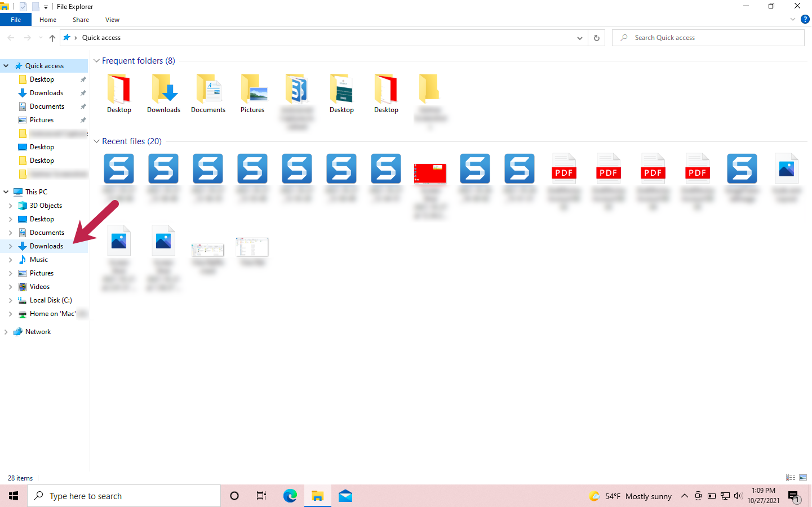Open the Windows Start menu
Viewport: 812px width, 507px height.
coord(14,496)
